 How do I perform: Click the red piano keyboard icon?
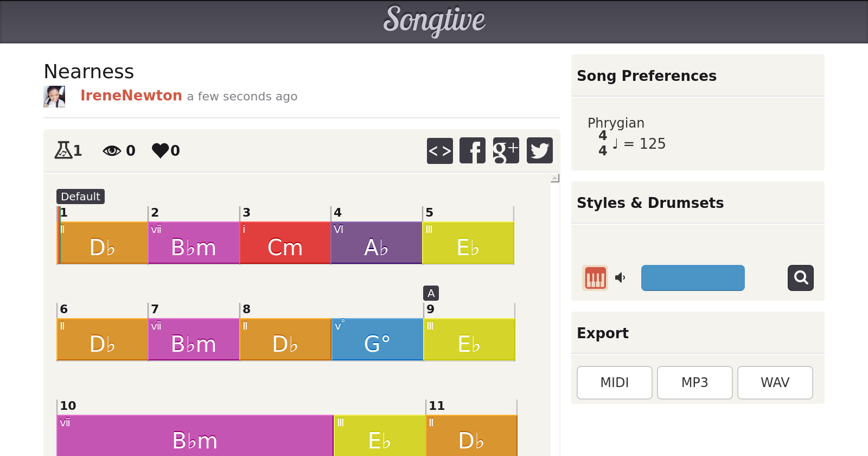[x=595, y=278]
